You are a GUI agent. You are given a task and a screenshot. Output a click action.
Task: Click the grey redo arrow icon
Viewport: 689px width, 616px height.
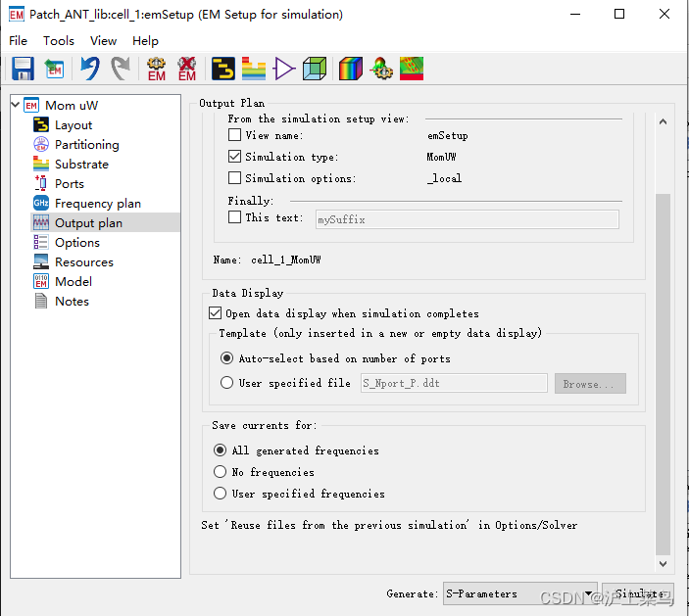coord(121,69)
